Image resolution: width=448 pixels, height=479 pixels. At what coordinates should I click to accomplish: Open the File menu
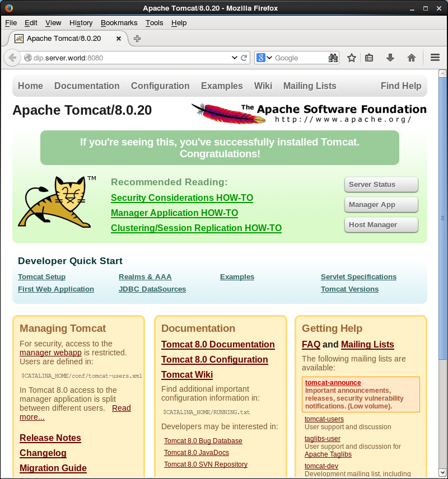(x=11, y=23)
